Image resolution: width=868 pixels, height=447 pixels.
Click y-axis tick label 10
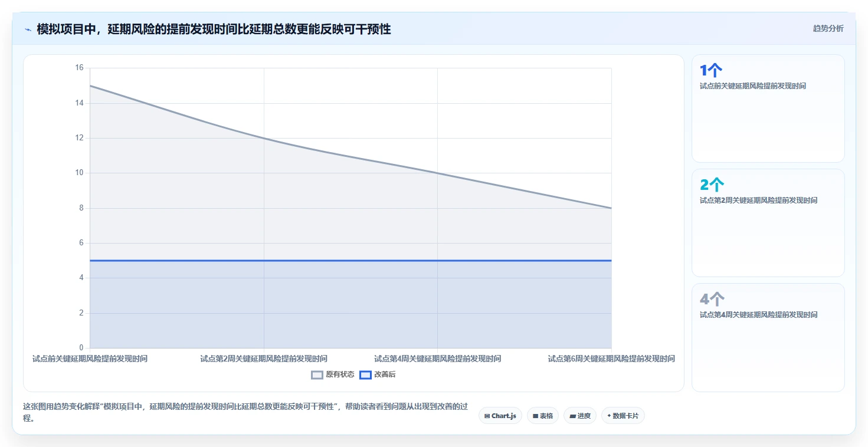click(79, 173)
